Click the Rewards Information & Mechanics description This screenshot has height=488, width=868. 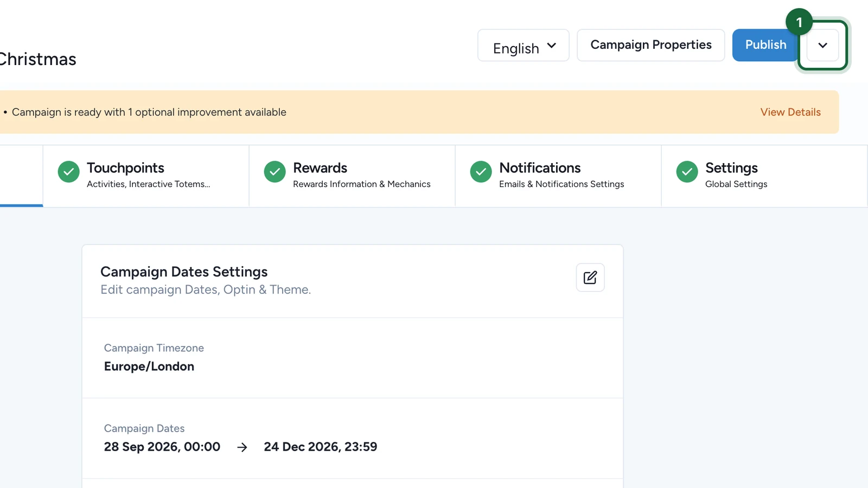[362, 184]
